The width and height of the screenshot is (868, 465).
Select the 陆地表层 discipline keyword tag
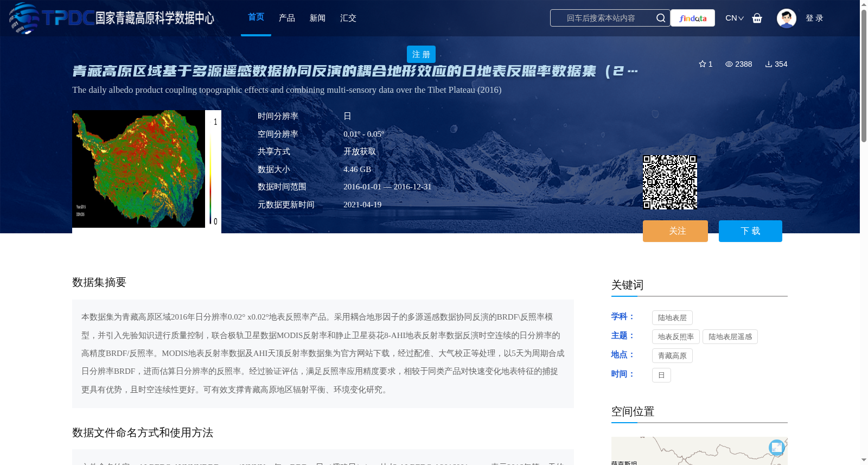672,317
